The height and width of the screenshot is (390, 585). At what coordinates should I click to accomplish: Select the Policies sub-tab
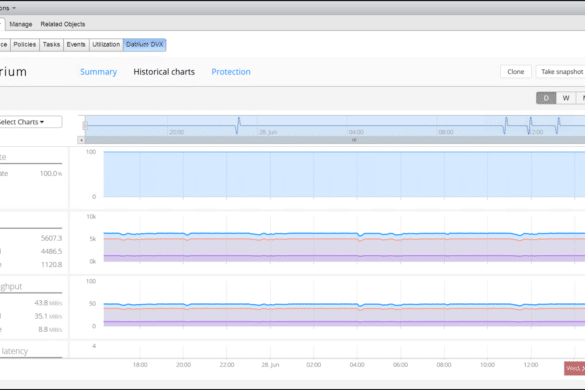click(25, 44)
